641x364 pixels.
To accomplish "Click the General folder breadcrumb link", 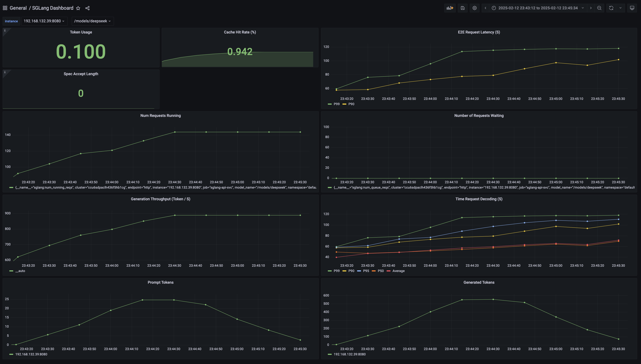I will pyautogui.click(x=18, y=8).
